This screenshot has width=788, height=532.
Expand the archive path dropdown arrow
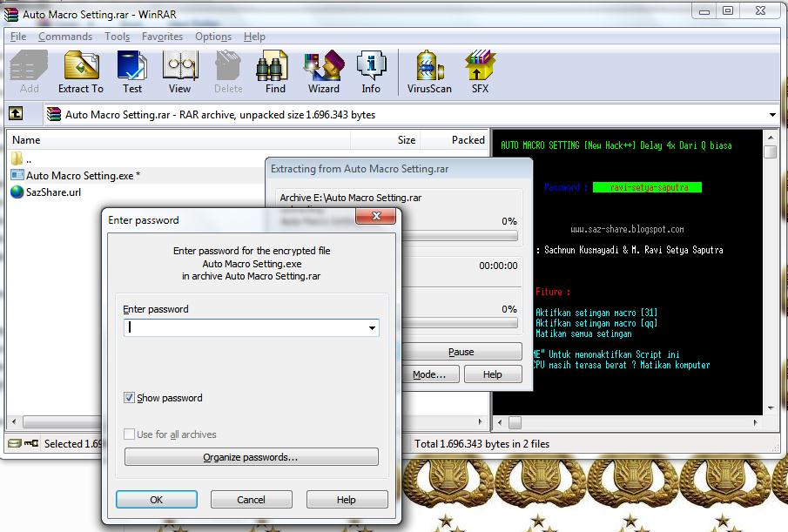772,115
